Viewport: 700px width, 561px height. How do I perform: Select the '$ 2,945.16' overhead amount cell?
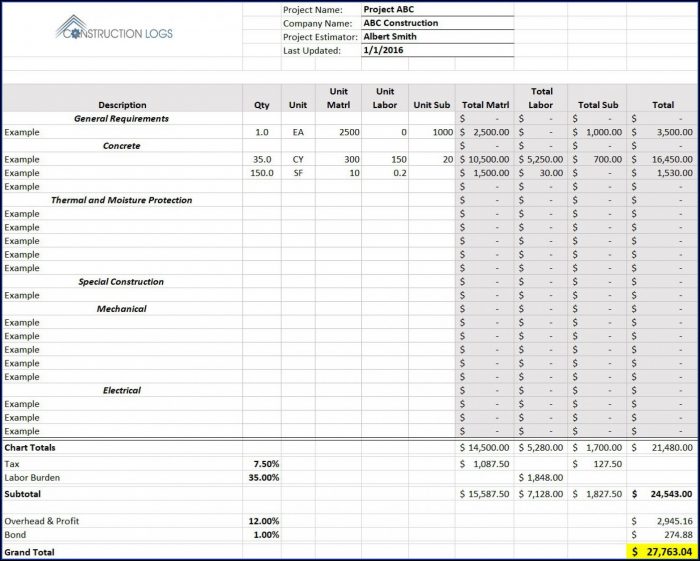662,521
